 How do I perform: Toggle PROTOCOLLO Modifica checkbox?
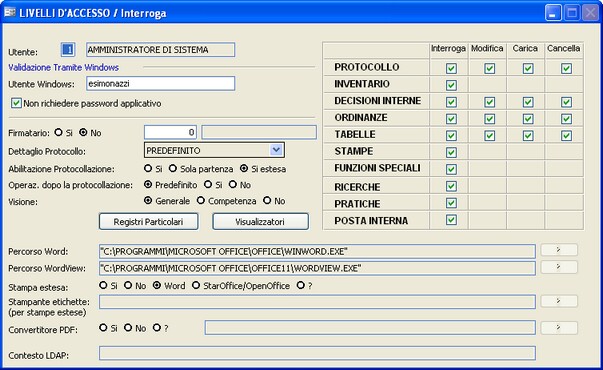click(x=490, y=68)
